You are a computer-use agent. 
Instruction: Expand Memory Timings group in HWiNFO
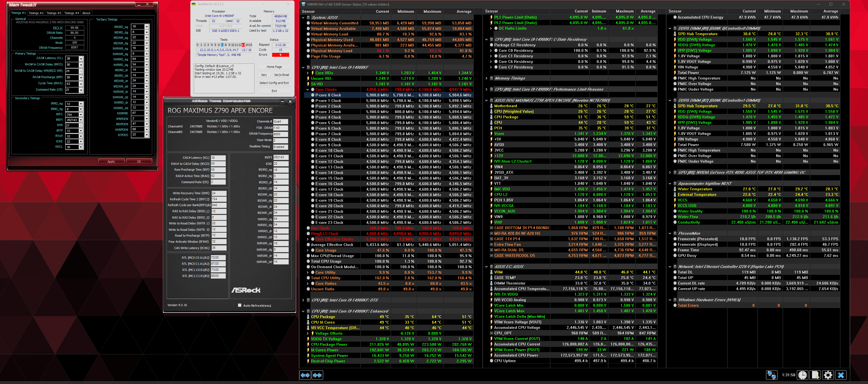(486, 78)
